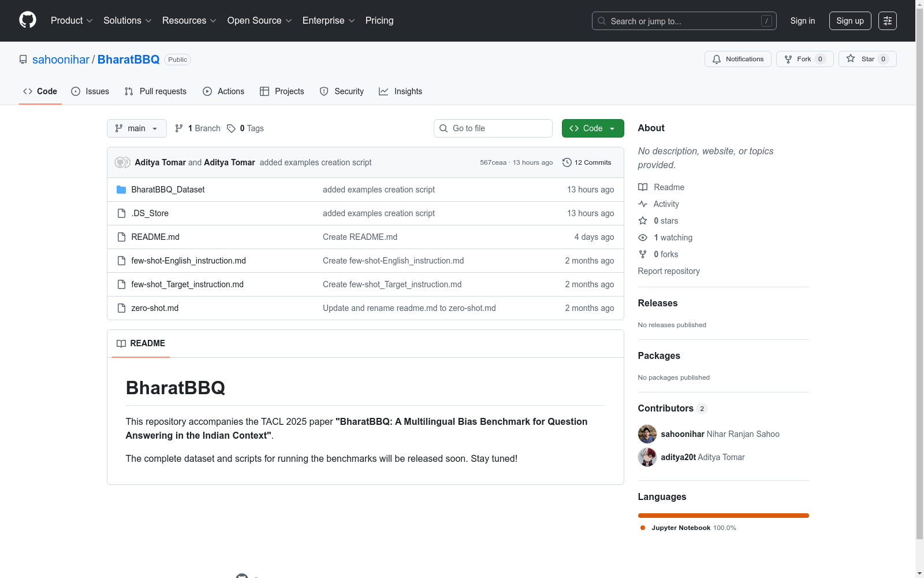Open the zero-shot.md file

click(x=155, y=308)
